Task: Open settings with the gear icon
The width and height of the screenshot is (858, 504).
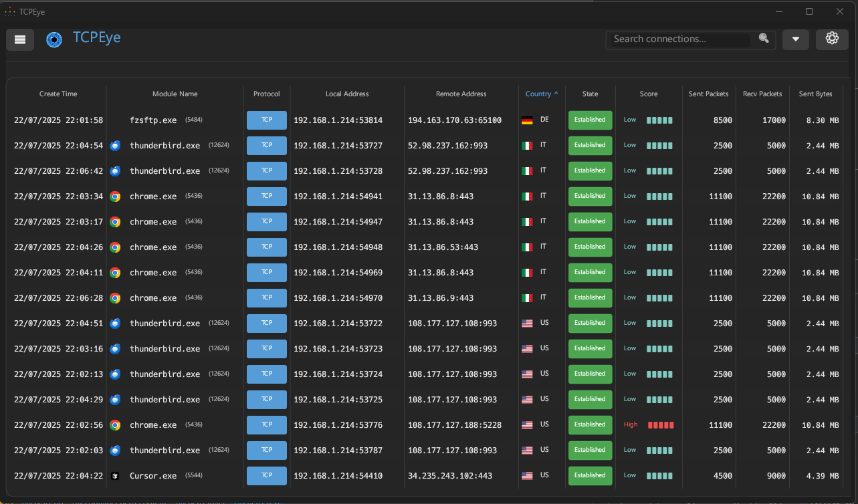Action: click(832, 39)
